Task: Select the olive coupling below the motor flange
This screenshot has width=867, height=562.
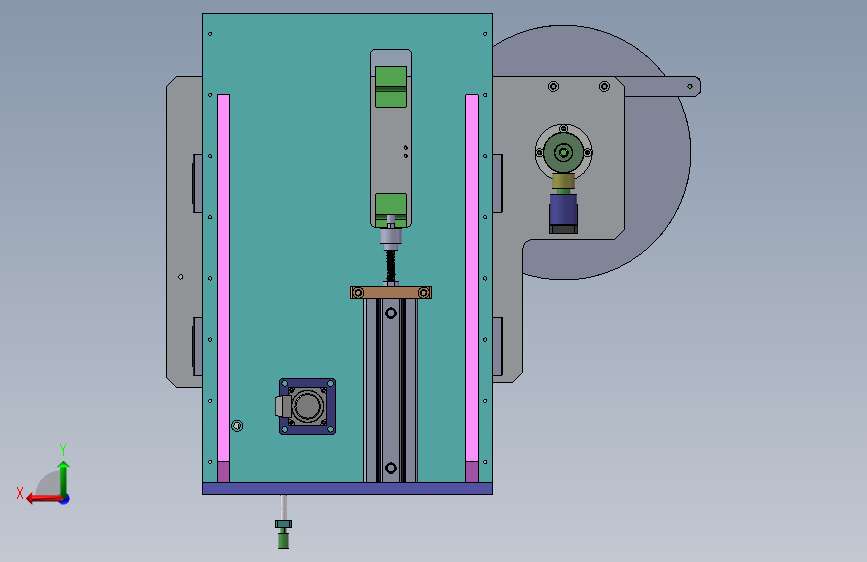Action: pos(563,181)
